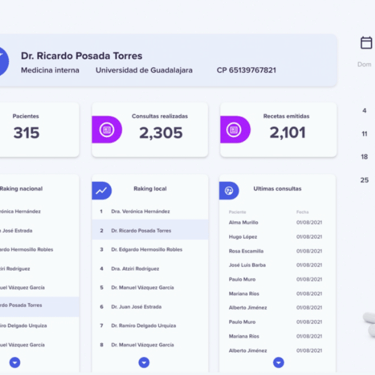
Task: Click the Raking local heading
Action: [150, 189]
